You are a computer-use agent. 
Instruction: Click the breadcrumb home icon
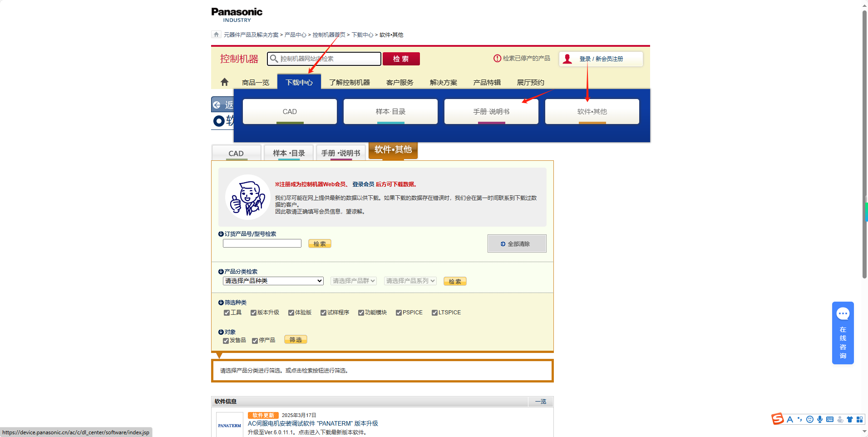pyautogui.click(x=216, y=35)
